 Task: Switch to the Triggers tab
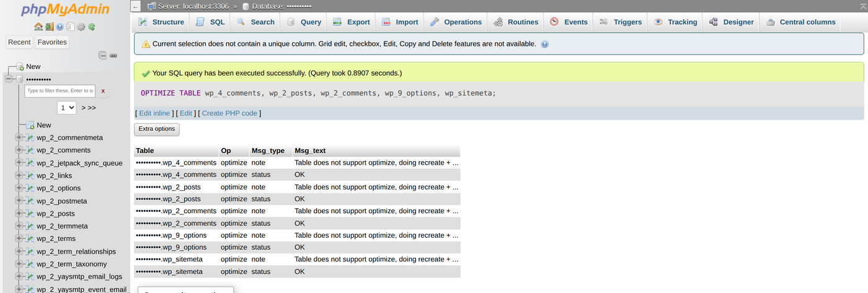click(x=621, y=22)
